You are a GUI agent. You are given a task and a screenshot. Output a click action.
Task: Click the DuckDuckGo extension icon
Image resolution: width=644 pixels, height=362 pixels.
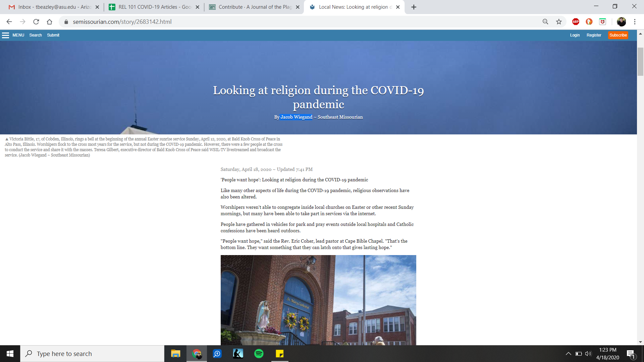pos(589,22)
